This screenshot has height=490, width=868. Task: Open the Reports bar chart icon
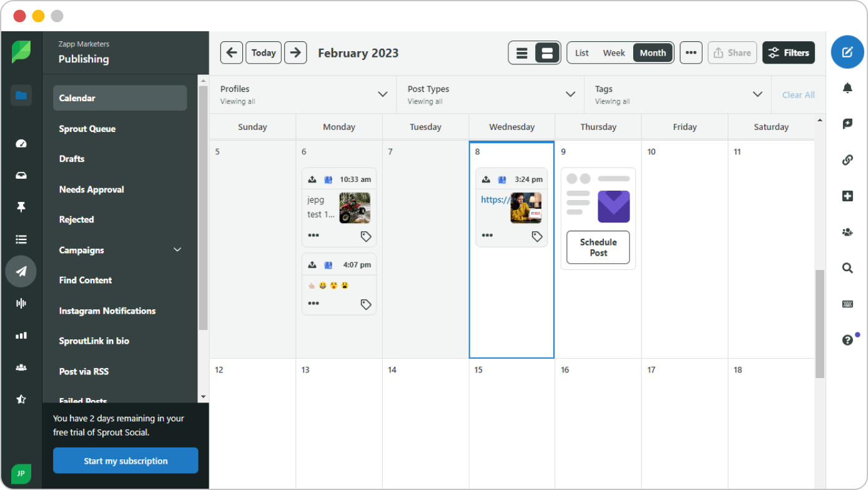coord(21,336)
